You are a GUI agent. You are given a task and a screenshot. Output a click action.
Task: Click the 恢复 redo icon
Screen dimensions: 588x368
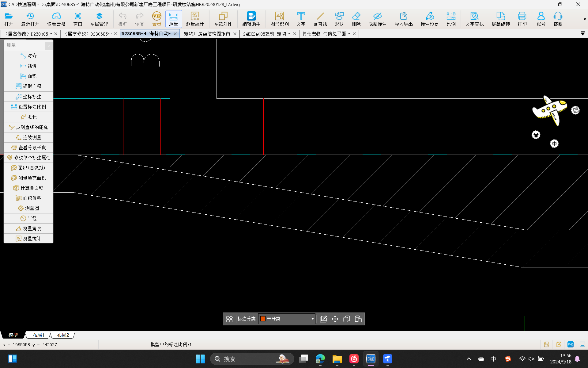tap(140, 19)
